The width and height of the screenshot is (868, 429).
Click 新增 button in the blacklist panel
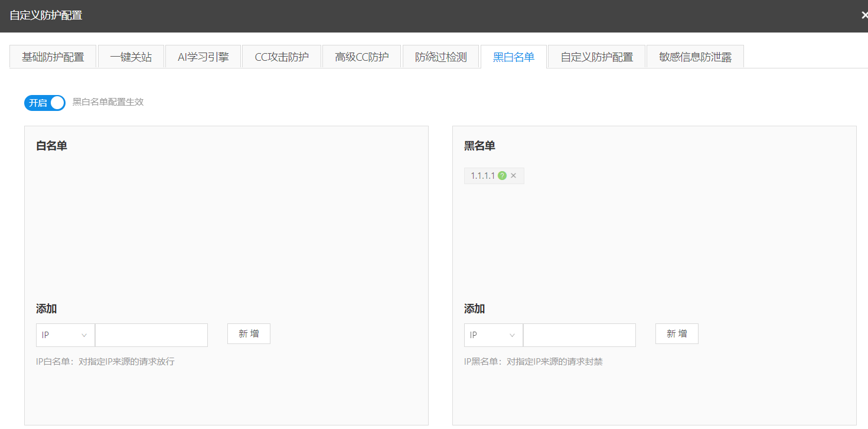point(677,334)
